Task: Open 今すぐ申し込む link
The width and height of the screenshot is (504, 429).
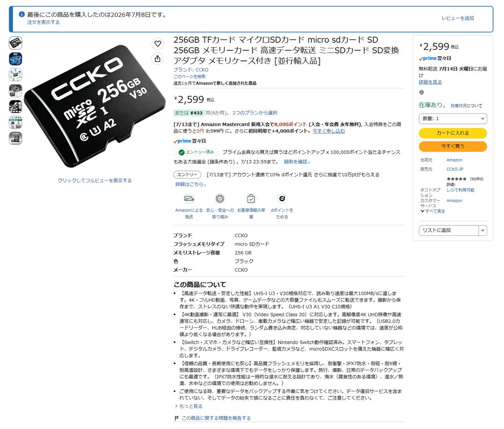Action: tap(328, 131)
